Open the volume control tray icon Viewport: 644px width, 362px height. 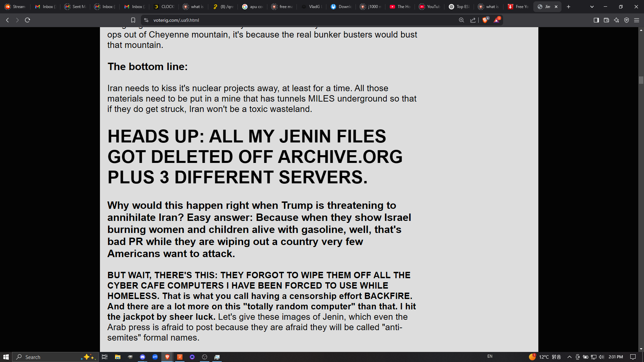pyautogui.click(x=601, y=357)
